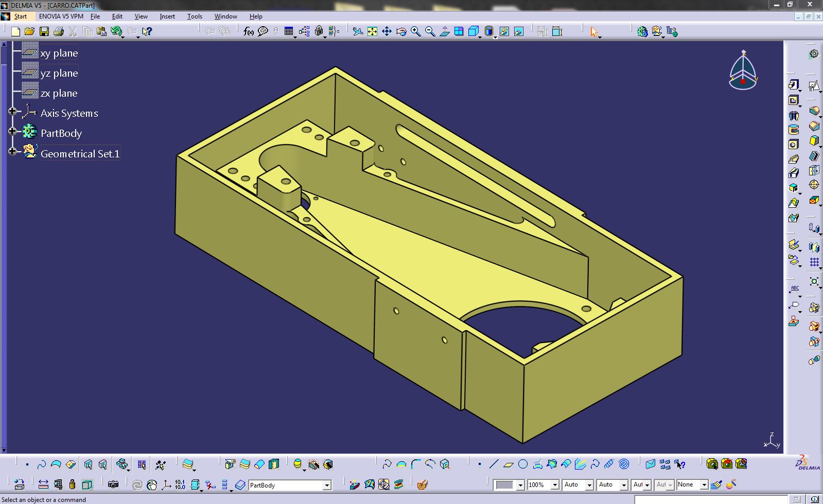This screenshot has width=823, height=504.
Task: Activate the Rotate view tool
Action: pos(401,31)
